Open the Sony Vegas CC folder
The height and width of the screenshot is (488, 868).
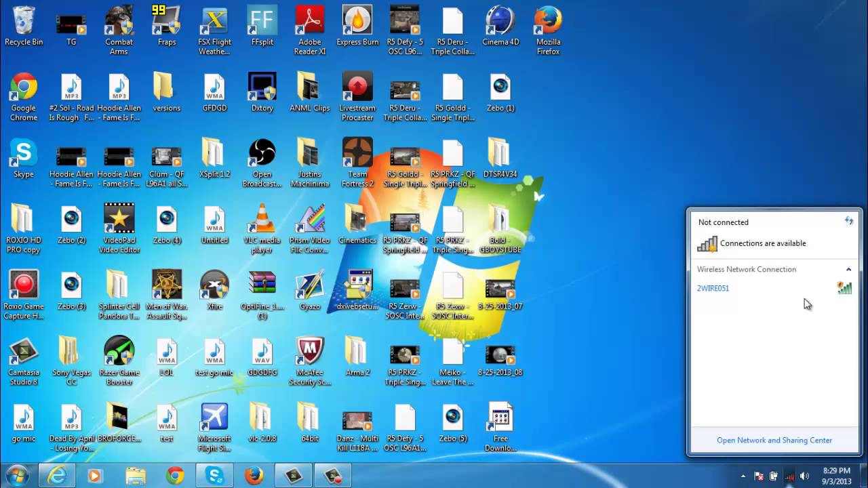coord(71,361)
